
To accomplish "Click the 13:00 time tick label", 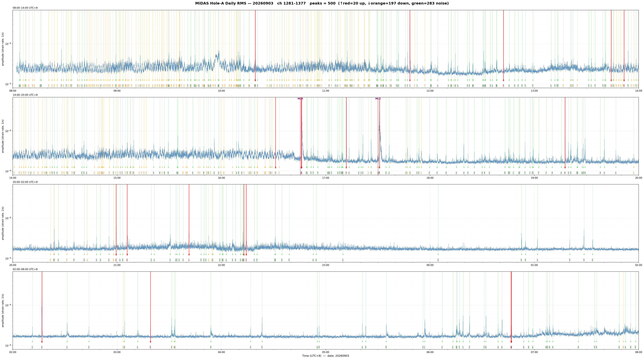I will (534, 91).
